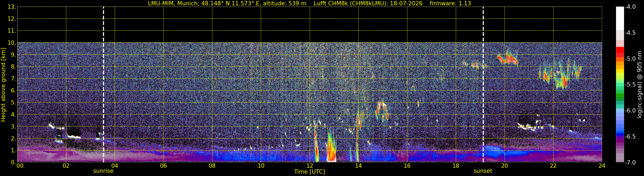
Task: Click the -5.5 label on the colorbar
Action: pyautogui.click(x=630, y=85)
